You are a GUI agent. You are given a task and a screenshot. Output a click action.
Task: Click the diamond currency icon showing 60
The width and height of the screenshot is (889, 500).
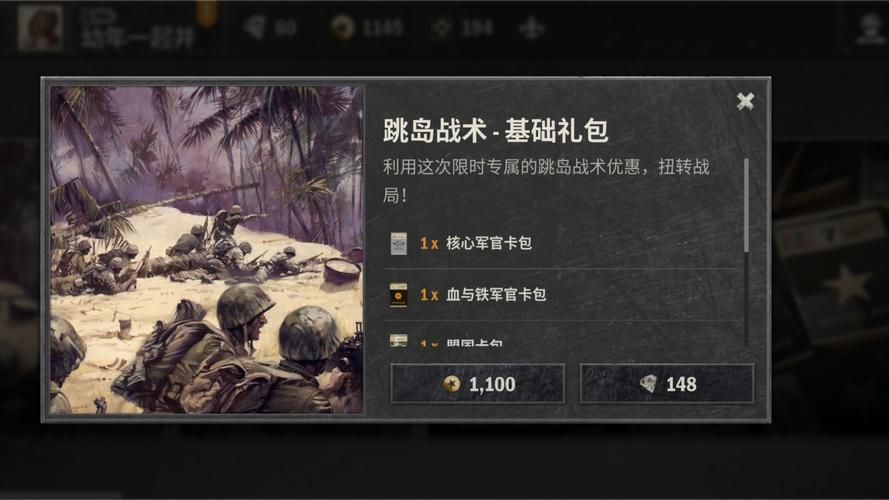255,27
